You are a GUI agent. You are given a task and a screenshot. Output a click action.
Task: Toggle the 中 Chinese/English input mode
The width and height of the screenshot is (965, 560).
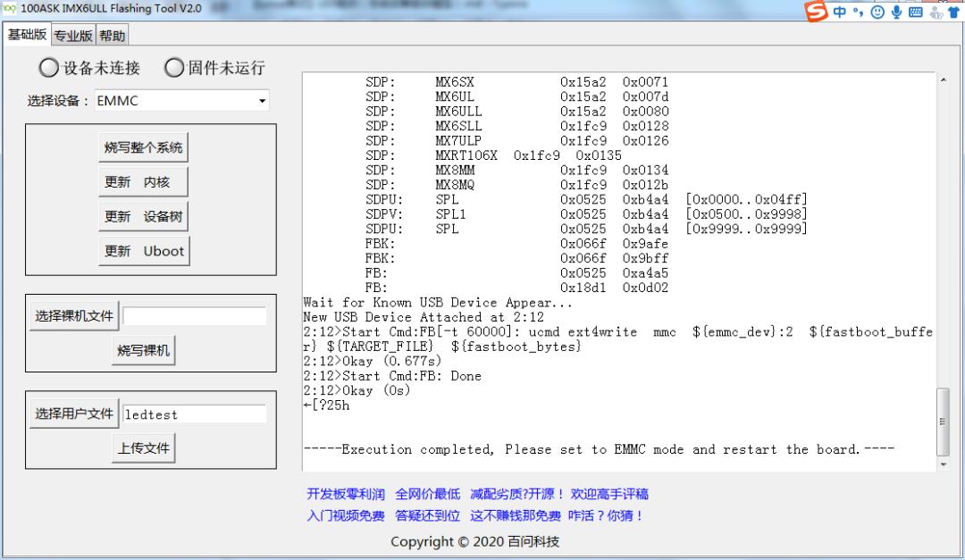pyautogui.click(x=841, y=12)
